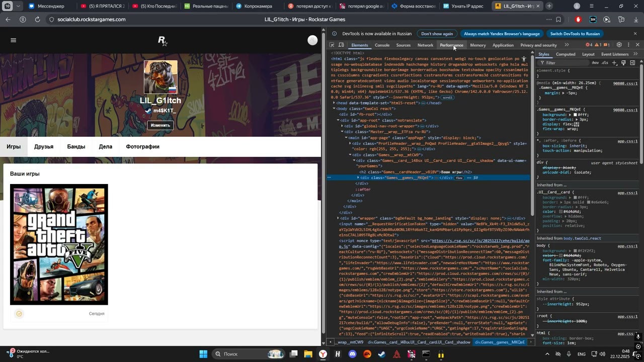Open DevTools customize three-dot menu
The width and height of the screenshot is (644, 362).
pyautogui.click(x=628, y=45)
